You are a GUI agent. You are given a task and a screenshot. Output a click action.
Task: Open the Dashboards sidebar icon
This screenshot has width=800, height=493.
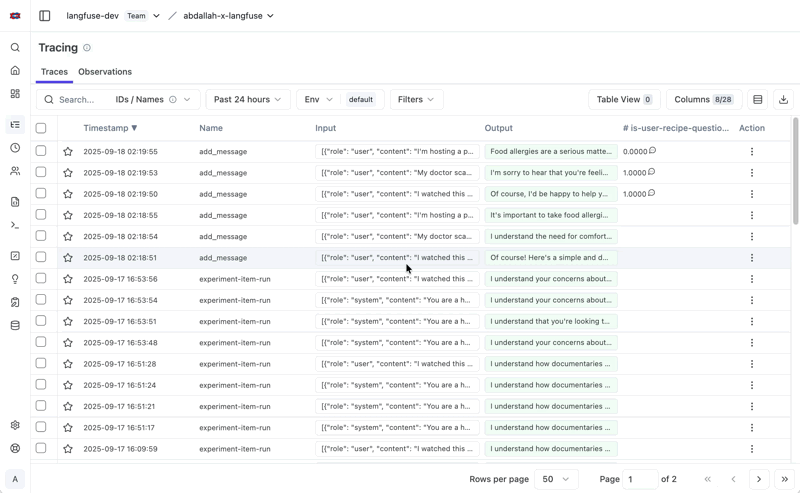tap(15, 94)
